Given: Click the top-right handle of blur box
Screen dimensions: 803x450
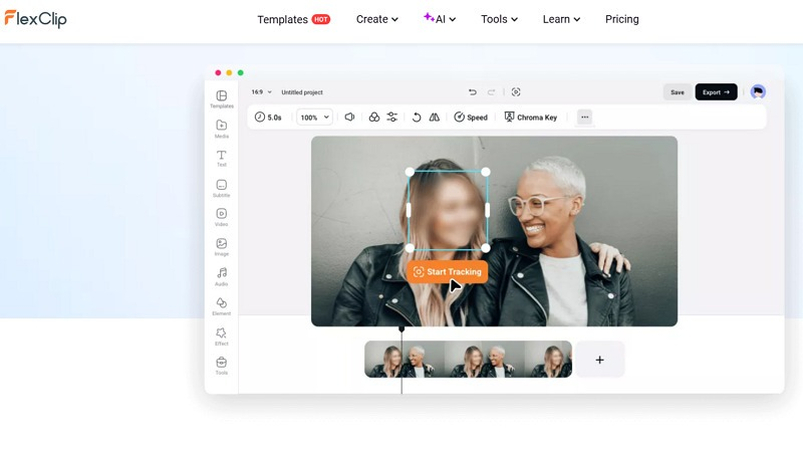Looking at the screenshot, I should (x=485, y=172).
